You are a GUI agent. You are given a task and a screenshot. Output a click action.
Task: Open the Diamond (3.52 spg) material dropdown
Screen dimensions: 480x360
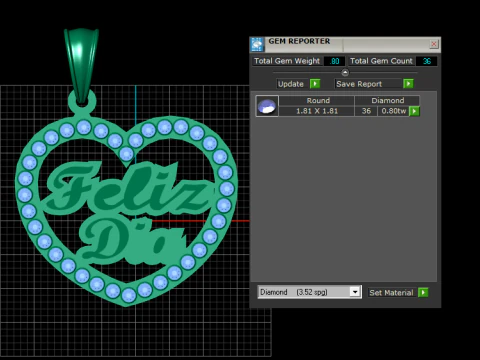click(355, 292)
